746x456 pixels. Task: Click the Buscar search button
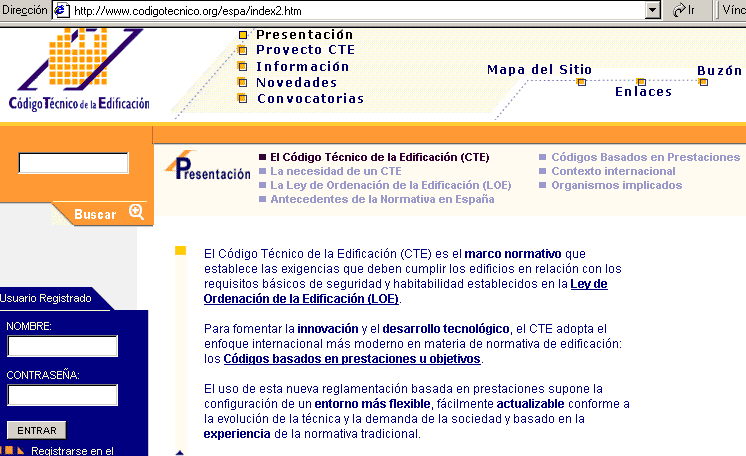click(95, 215)
